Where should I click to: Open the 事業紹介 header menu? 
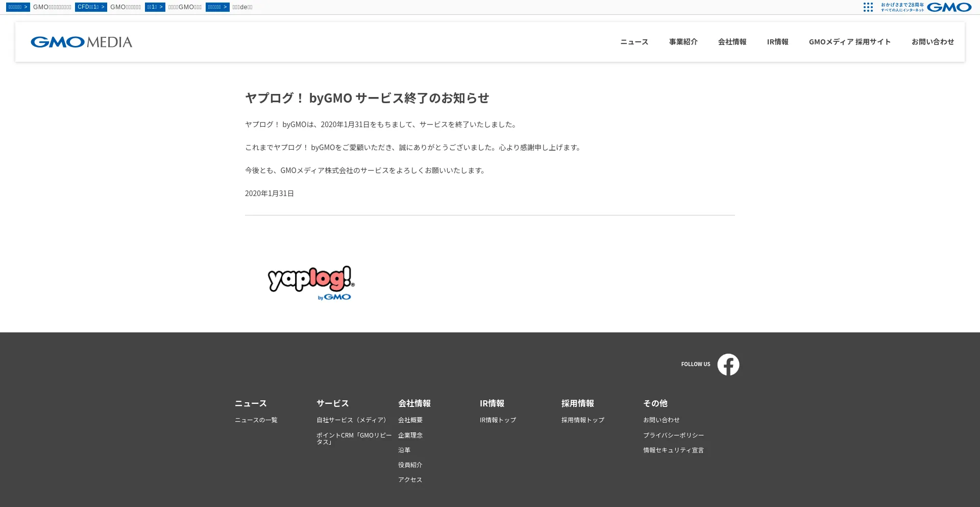pos(683,42)
